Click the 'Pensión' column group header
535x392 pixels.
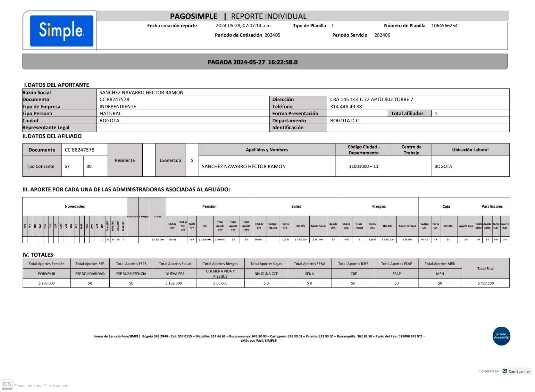(x=209, y=206)
